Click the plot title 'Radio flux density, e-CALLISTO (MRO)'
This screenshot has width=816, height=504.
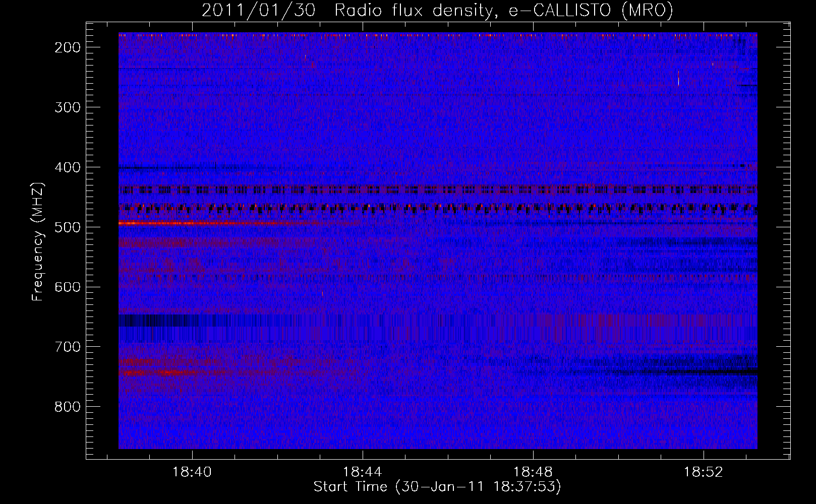503,10
